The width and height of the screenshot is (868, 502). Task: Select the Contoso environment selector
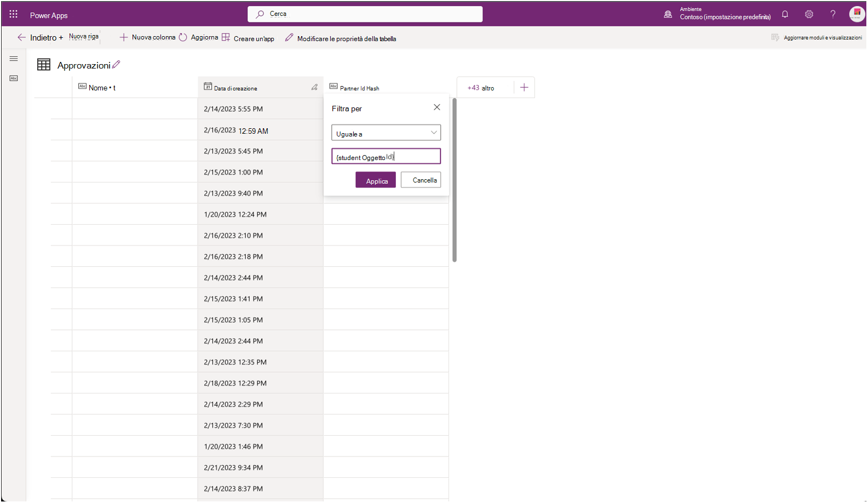(725, 14)
